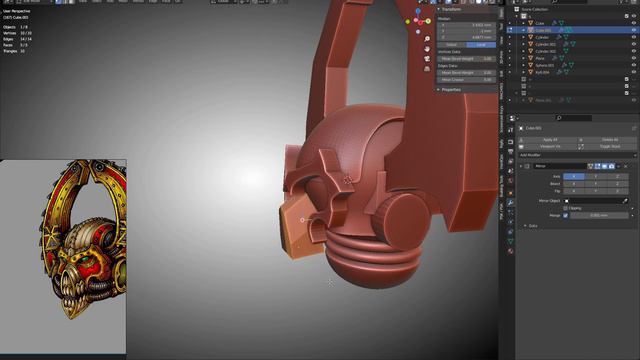Expand the Cube object in outliner

pyautogui.click(x=524, y=23)
